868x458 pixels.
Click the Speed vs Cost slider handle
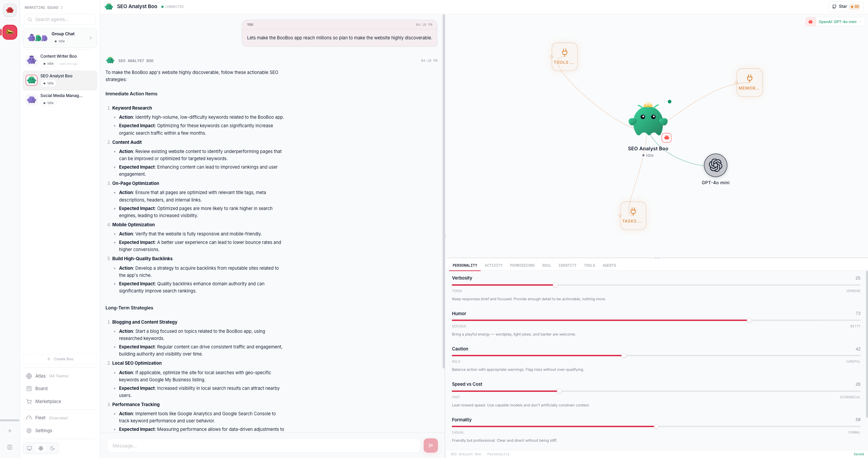click(x=559, y=391)
